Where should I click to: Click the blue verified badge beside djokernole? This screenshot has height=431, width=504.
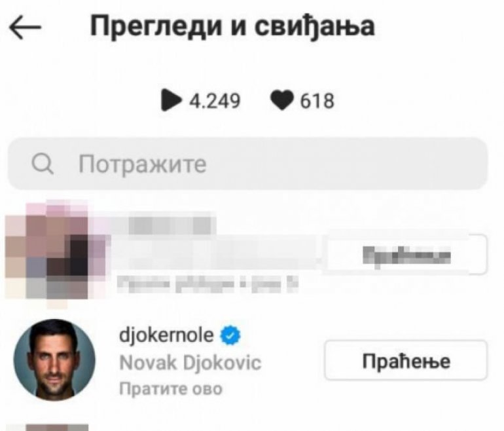coord(230,335)
